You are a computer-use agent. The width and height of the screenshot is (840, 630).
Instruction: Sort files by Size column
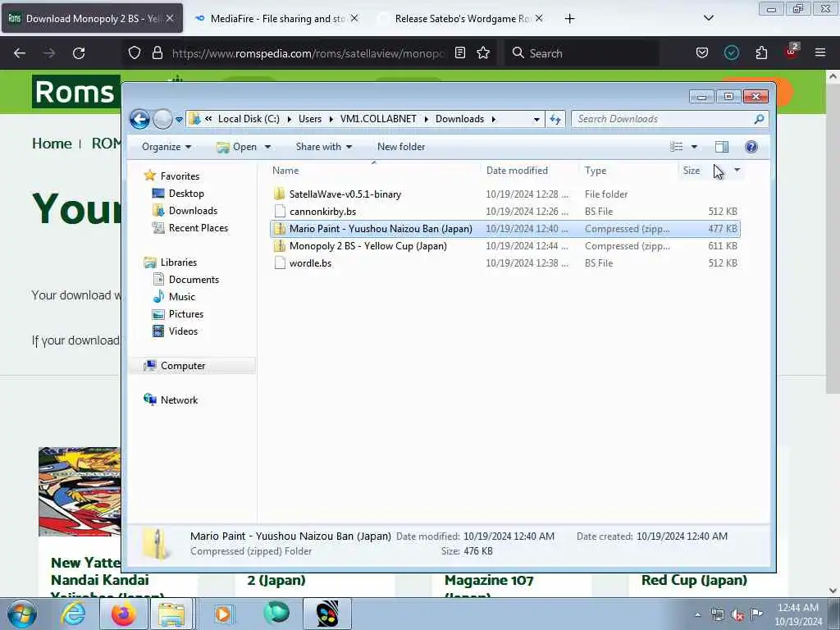[691, 171]
